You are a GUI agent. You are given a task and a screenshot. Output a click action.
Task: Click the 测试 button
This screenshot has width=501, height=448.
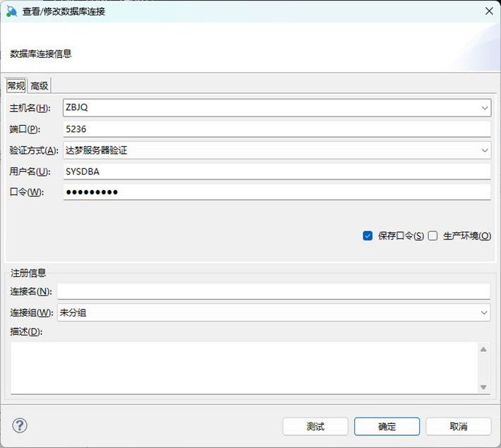[315, 426]
